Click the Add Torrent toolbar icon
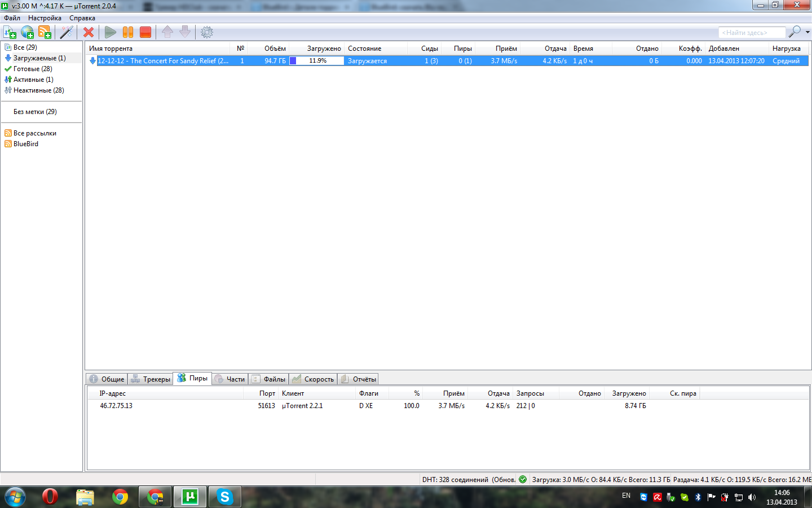Viewport: 812px width, 508px height. (x=10, y=32)
